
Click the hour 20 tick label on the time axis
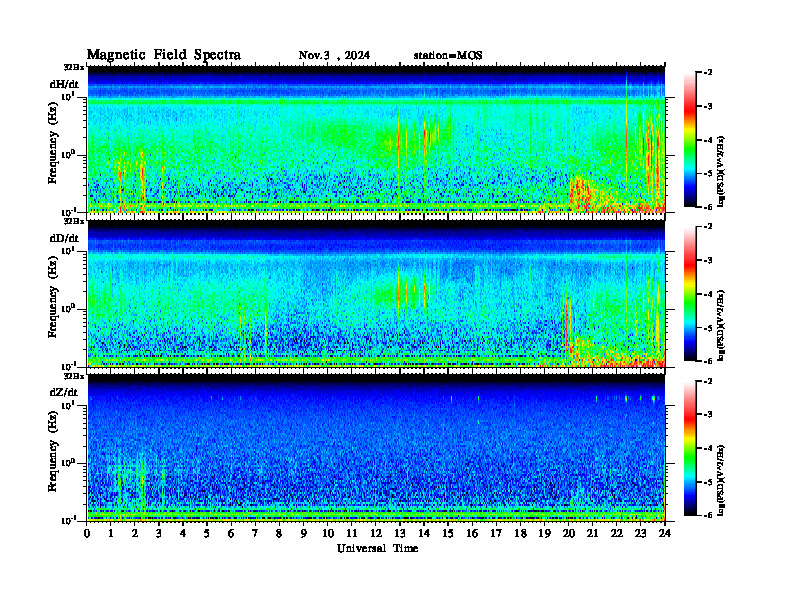click(569, 533)
